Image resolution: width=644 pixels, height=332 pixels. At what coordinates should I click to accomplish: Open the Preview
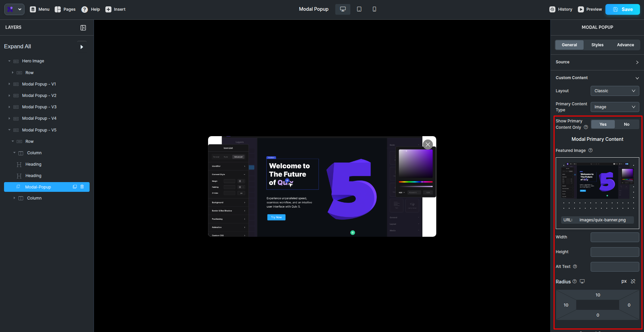click(590, 9)
